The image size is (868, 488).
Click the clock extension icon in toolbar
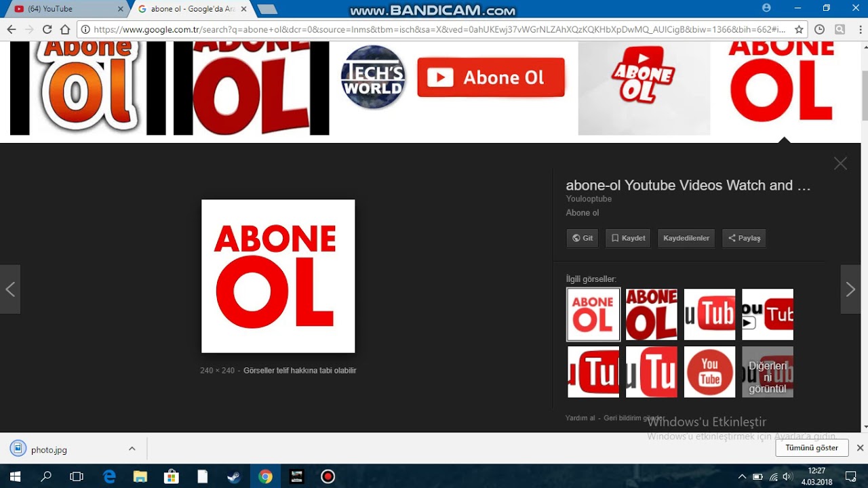[819, 29]
